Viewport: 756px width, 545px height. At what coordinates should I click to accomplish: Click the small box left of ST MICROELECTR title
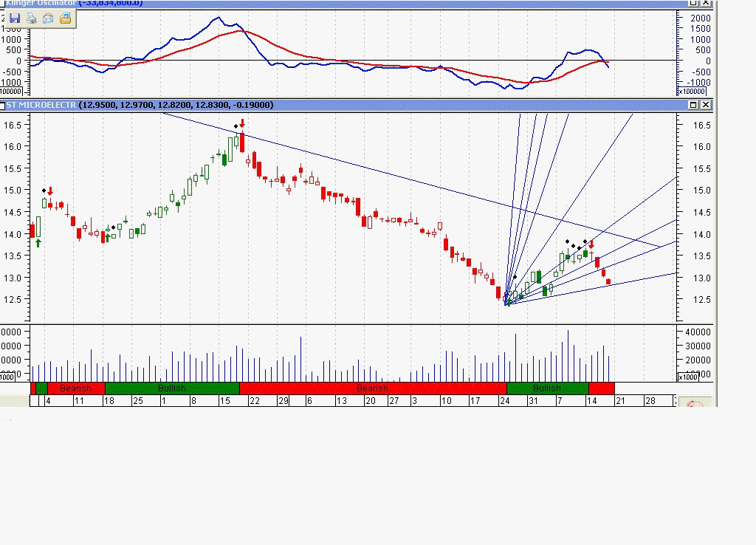coord(3,105)
